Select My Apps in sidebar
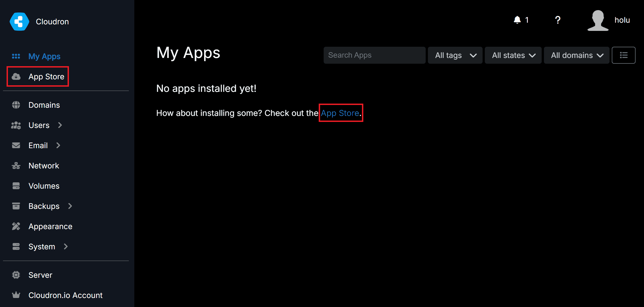This screenshot has height=307, width=644. pyautogui.click(x=44, y=56)
